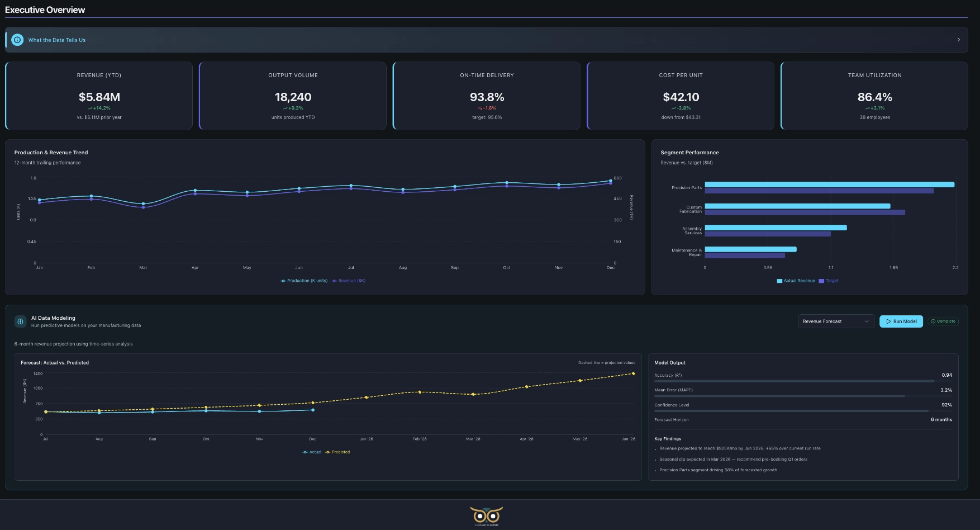Click the green upward trend icon under $5.84M revenue
Viewport: 980px width, 530px height.
tap(90, 108)
